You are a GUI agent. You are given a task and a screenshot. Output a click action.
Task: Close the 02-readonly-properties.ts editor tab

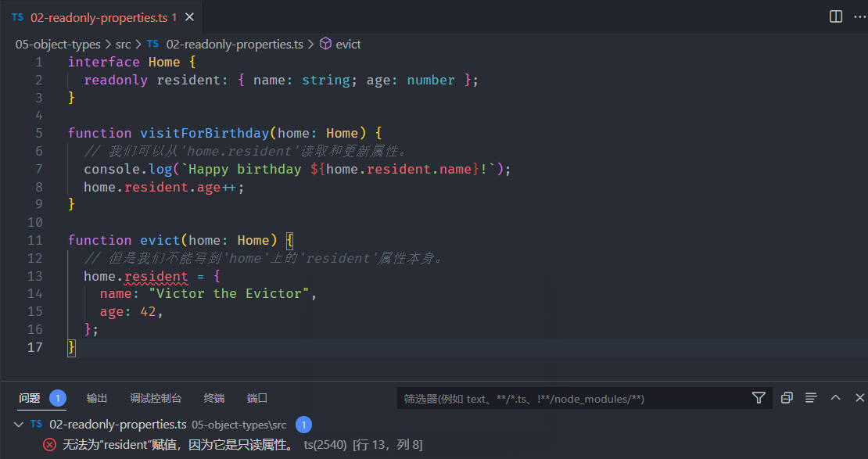[x=189, y=17]
